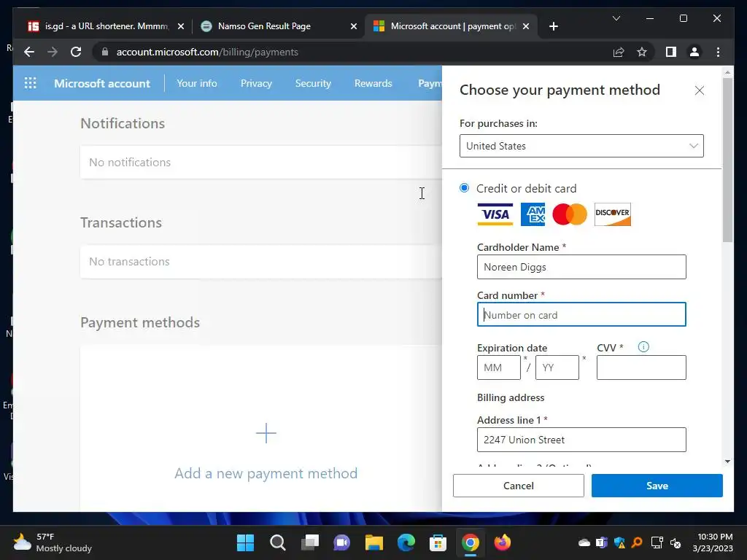Click Add a new payment method
Screen dimensions: 747x560
(266, 472)
